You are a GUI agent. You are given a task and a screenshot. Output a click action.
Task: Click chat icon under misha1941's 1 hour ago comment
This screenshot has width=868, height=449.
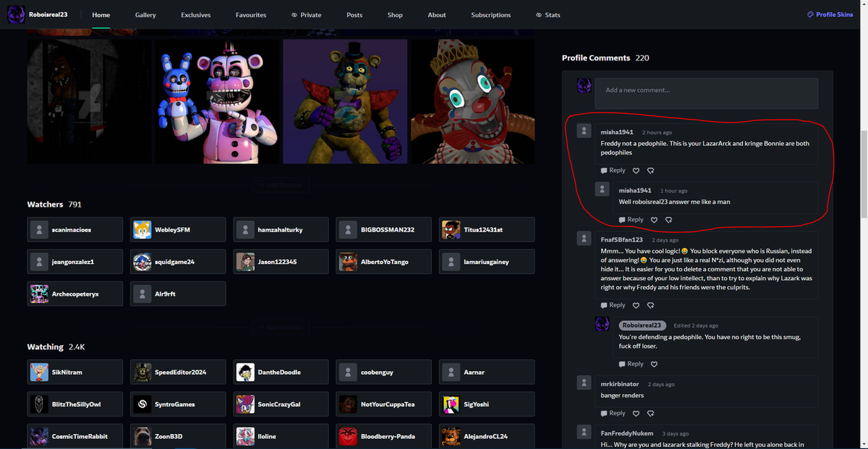pos(669,220)
